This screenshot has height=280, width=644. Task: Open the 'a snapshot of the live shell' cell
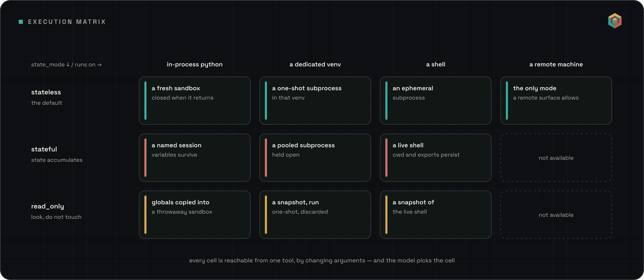pyautogui.click(x=436, y=215)
